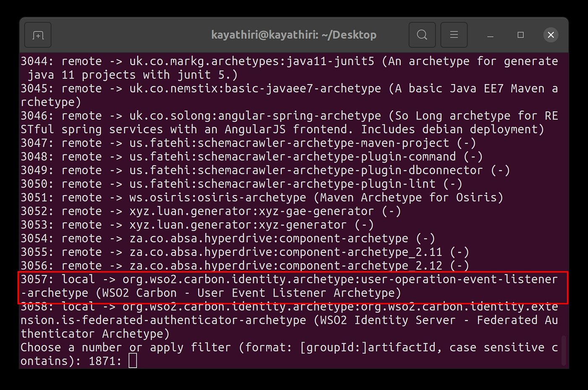
Task: Open the terminal hamburger menu
Action: [x=454, y=35]
